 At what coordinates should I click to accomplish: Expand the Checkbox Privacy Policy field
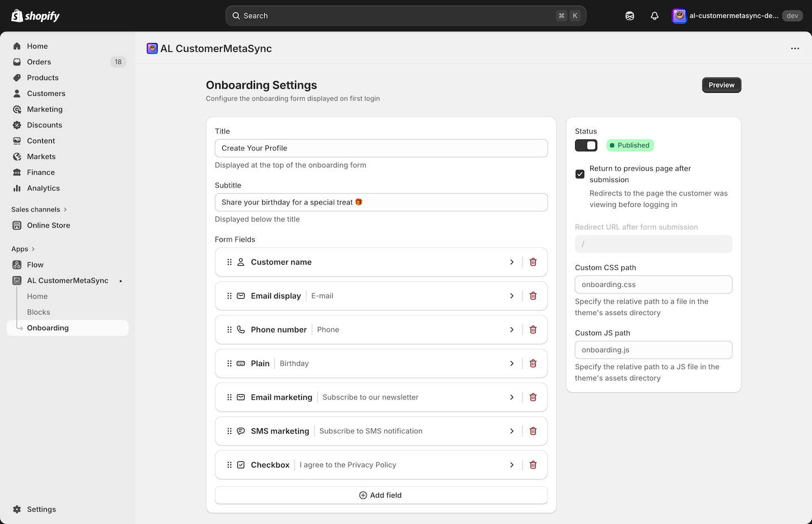pos(511,465)
